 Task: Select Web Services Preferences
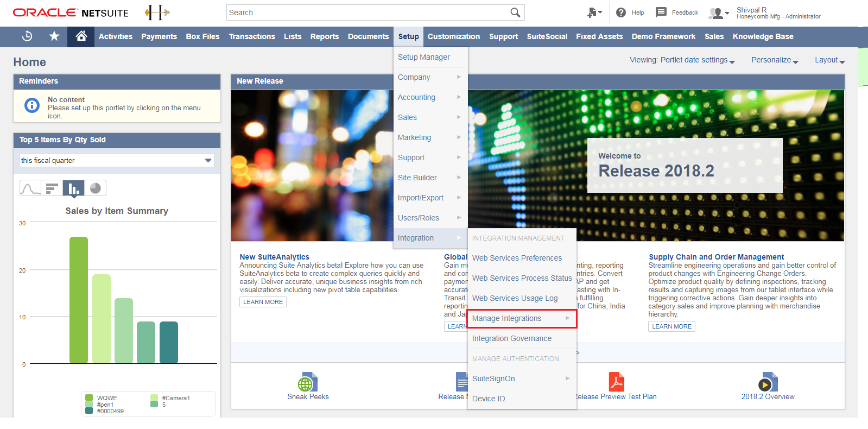point(517,258)
